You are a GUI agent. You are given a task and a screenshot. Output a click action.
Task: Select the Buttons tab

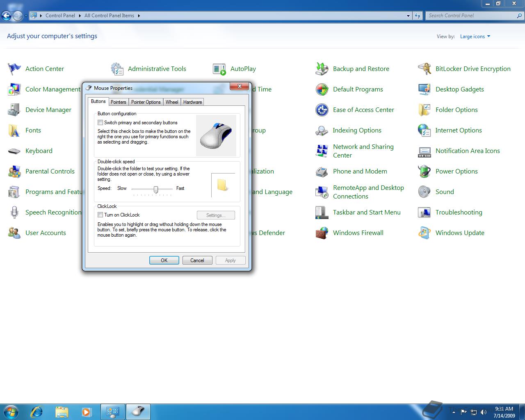tap(98, 101)
